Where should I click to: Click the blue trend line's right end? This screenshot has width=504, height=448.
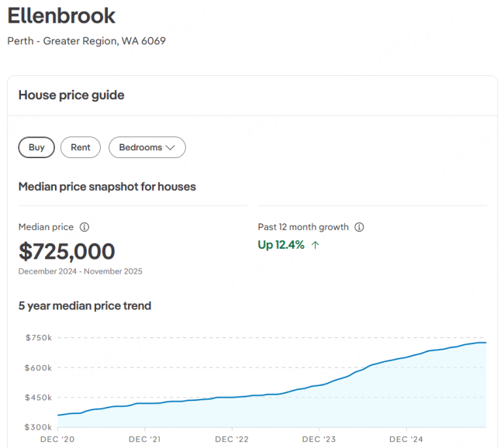pos(485,343)
